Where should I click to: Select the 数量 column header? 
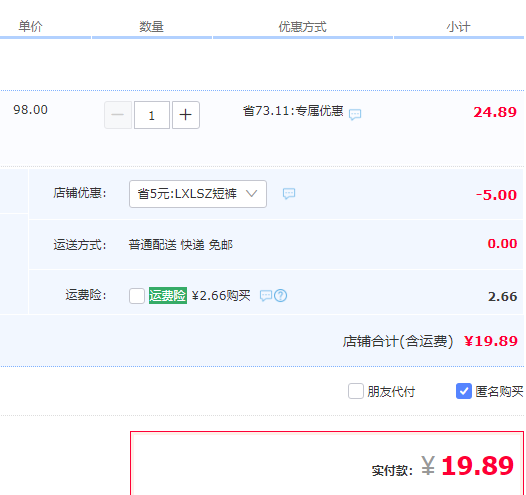point(152,27)
